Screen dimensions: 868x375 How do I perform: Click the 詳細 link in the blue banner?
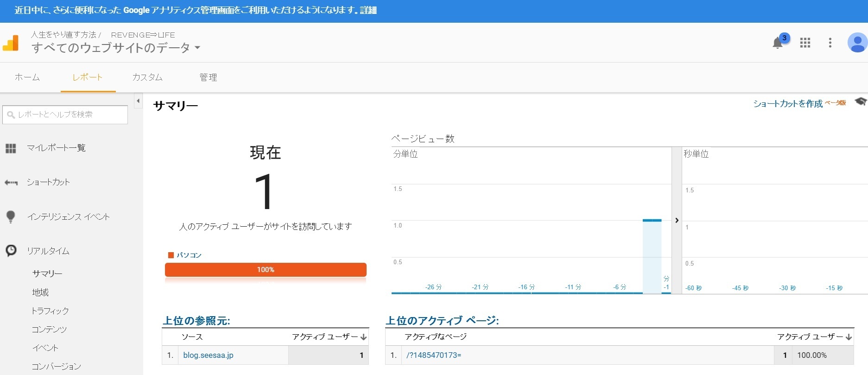click(368, 10)
